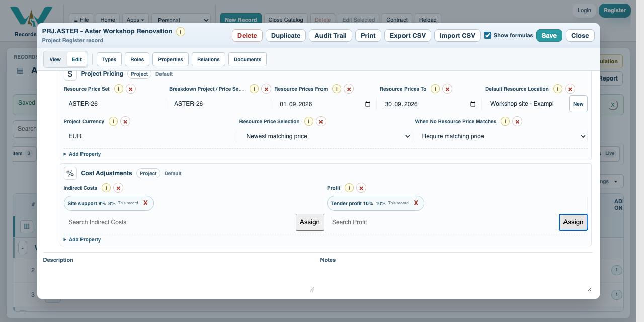Remove the Resource Price Set property
644x322 pixels.
131,89
